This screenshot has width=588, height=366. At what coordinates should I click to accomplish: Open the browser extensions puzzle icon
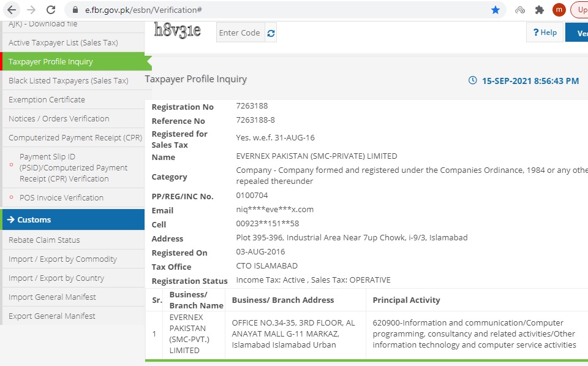(x=539, y=10)
